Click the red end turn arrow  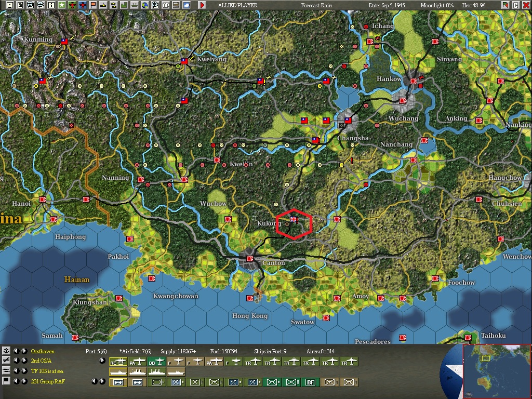click(x=202, y=5)
